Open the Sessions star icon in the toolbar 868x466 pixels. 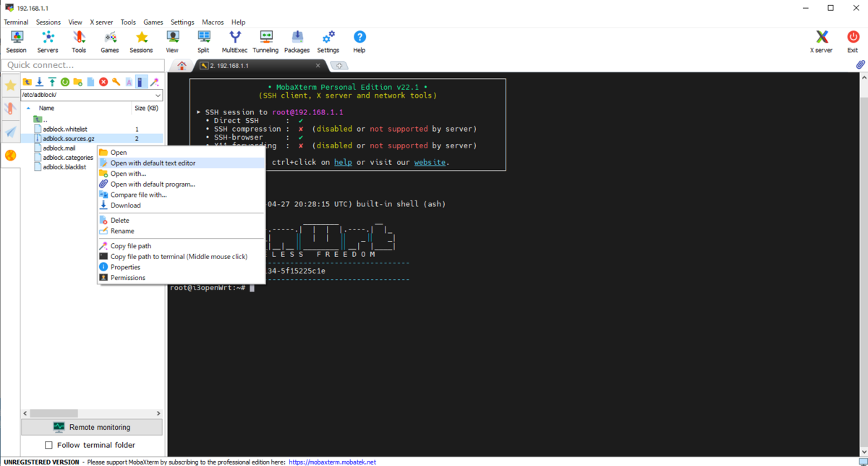pos(141,42)
